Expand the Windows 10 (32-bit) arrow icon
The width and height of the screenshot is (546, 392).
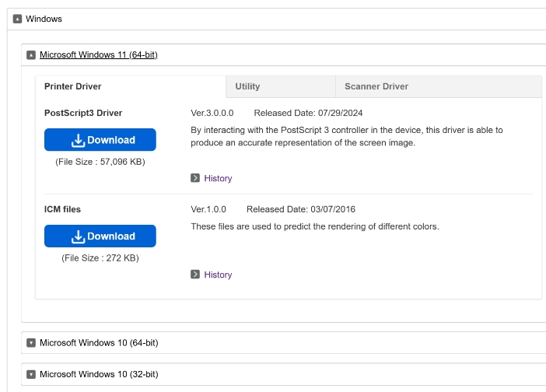coord(31,374)
